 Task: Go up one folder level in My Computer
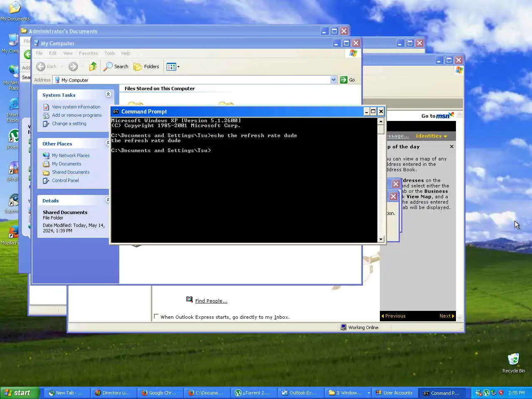(x=93, y=66)
